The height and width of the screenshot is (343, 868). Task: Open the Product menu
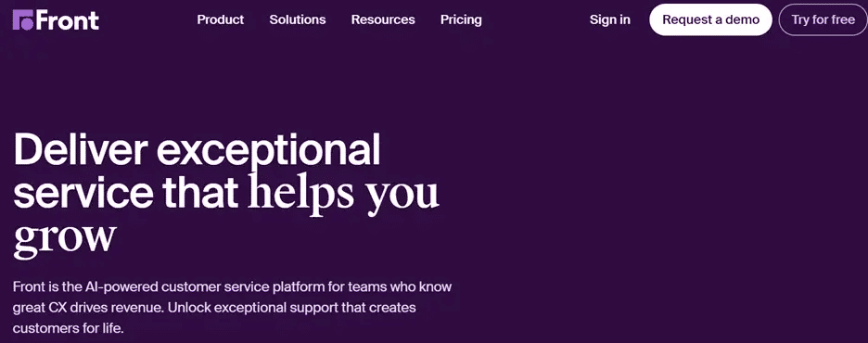pyautogui.click(x=221, y=19)
